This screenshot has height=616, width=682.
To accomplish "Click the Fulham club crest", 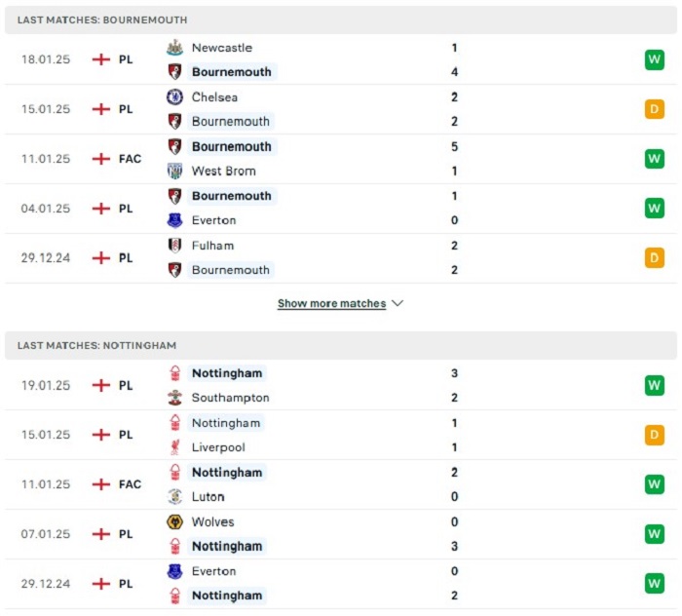I will pos(174,246).
